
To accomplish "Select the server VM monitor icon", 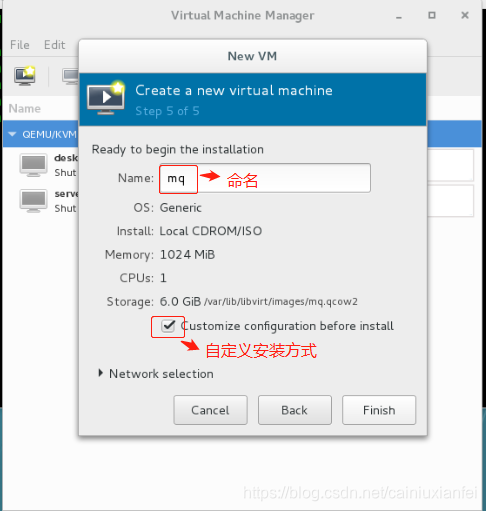I will 33,201.
